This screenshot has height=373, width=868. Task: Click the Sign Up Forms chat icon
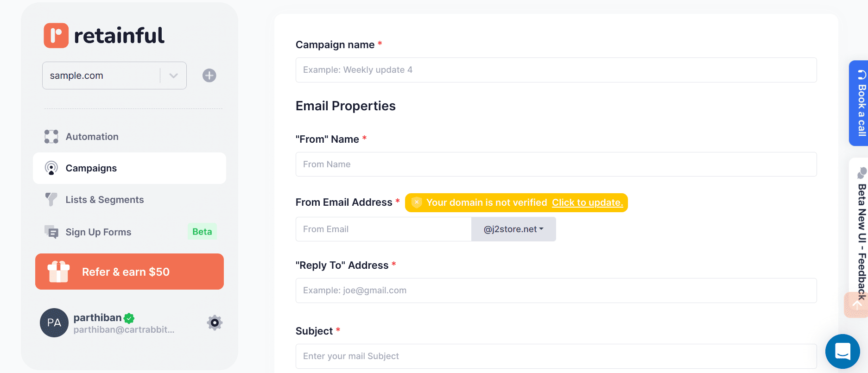pyautogui.click(x=51, y=232)
